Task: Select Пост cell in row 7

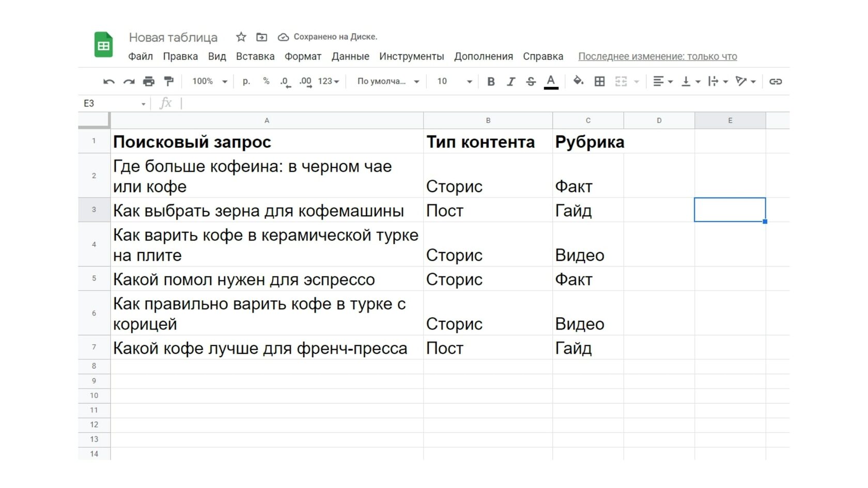Action: click(488, 348)
